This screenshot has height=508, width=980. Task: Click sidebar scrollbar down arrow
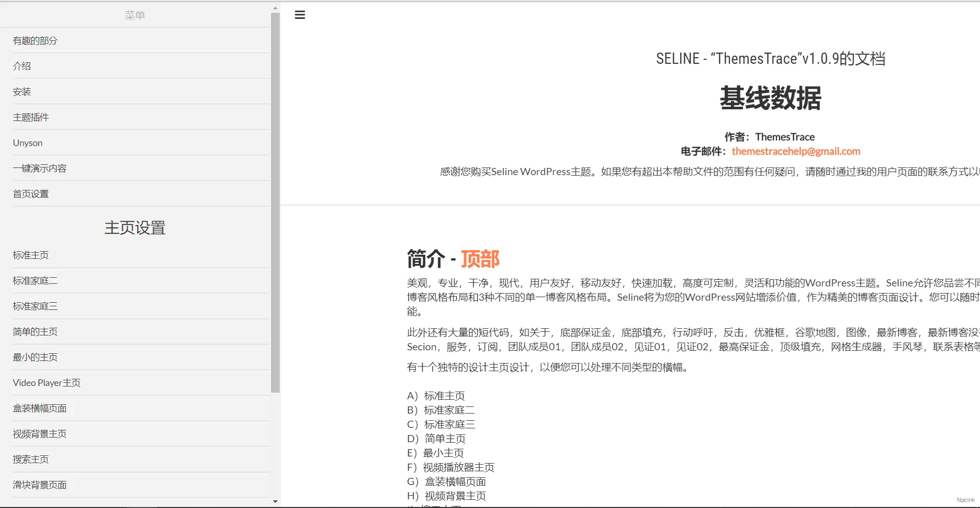point(275,501)
